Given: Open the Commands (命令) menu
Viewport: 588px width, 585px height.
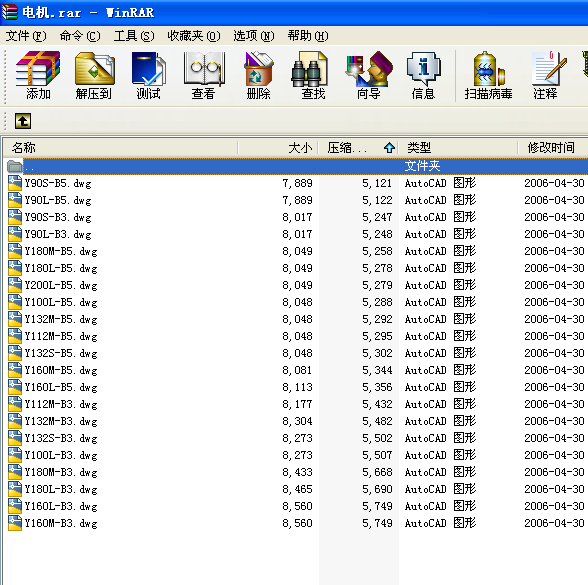Looking at the screenshot, I should [x=80, y=36].
